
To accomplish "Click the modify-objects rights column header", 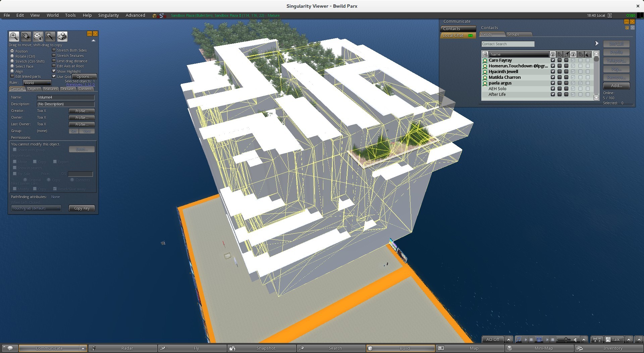I will [x=566, y=54].
